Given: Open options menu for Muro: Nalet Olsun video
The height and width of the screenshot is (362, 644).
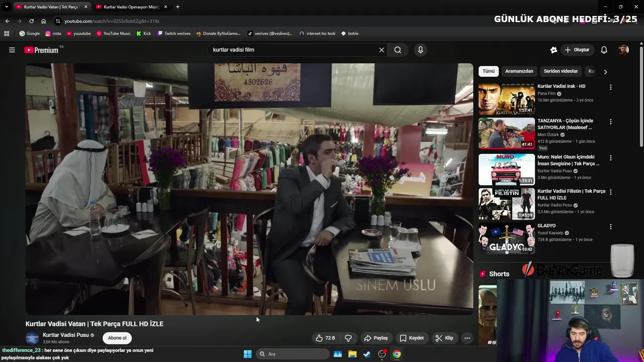Looking at the screenshot, I should pos(611,158).
